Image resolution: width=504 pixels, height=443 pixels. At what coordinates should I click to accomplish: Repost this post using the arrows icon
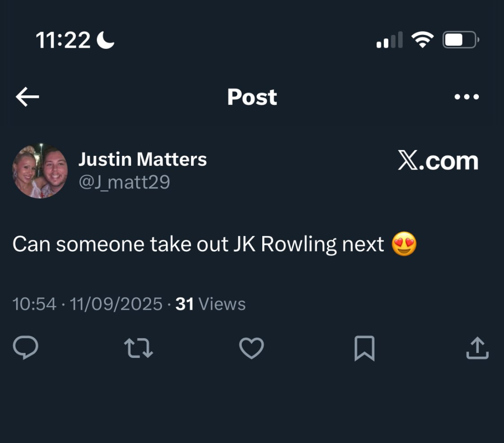pyautogui.click(x=138, y=348)
